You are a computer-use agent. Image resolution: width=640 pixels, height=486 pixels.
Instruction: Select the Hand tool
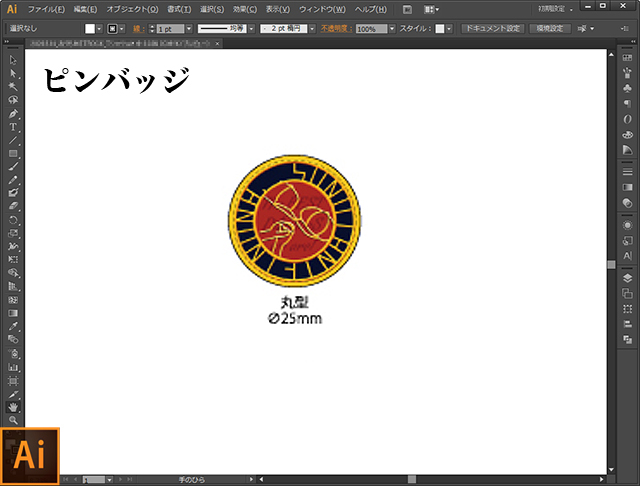pyautogui.click(x=13, y=407)
